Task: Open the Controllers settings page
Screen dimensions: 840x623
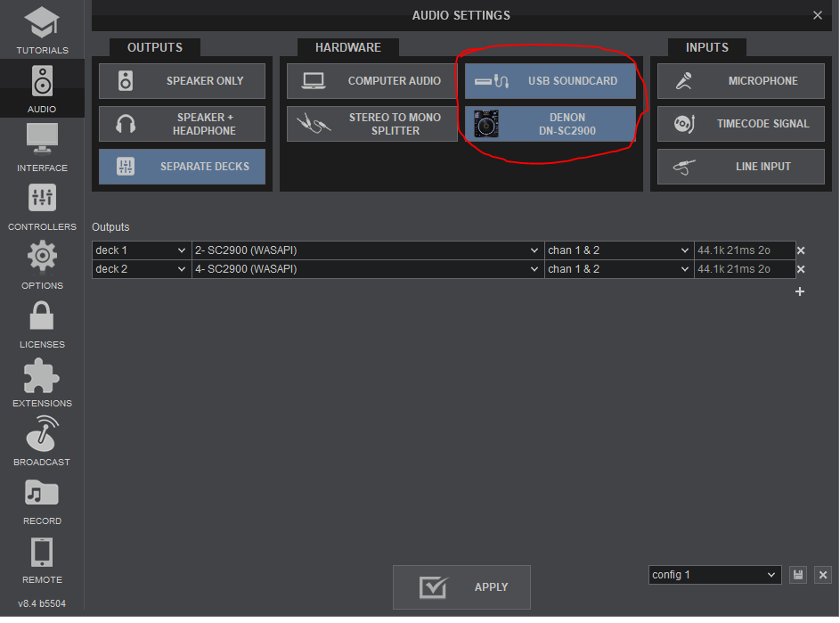Action: point(42,207)
